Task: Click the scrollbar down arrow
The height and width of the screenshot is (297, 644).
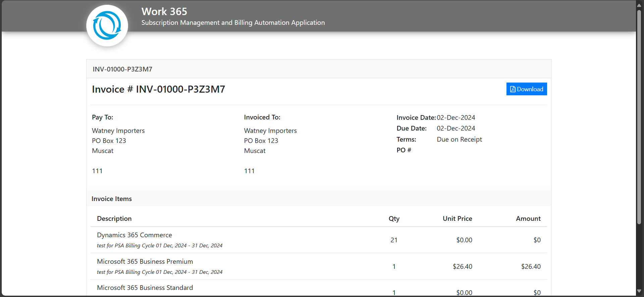Action: click(x=639, y=291)
